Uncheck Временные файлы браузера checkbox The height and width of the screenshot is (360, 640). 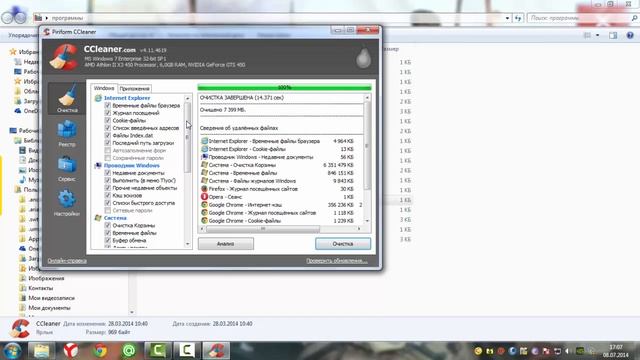pos(108,105)
